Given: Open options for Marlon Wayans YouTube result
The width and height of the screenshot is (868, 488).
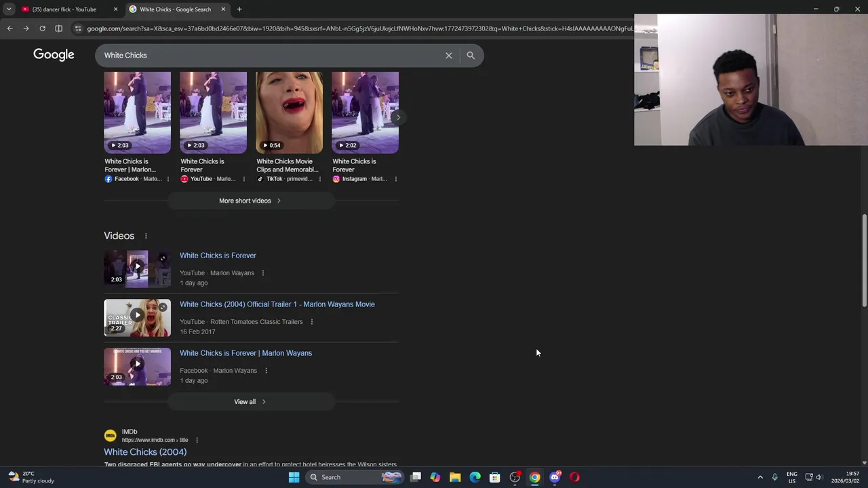Looking at the screenshot, I should (x=263, y=273).
